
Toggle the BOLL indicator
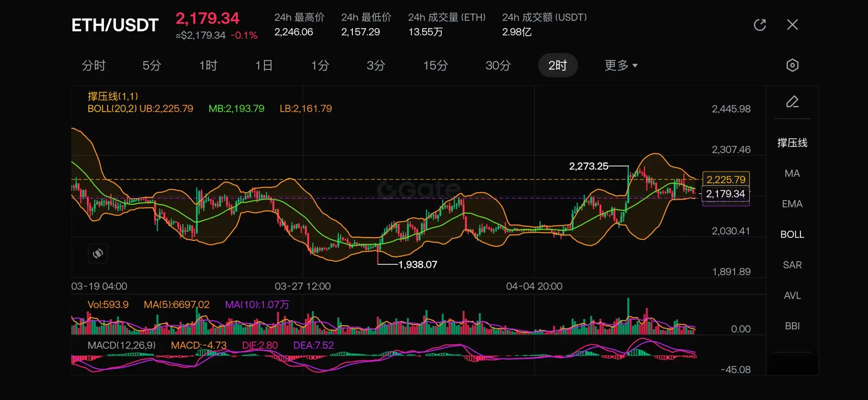tap(792, 234)
